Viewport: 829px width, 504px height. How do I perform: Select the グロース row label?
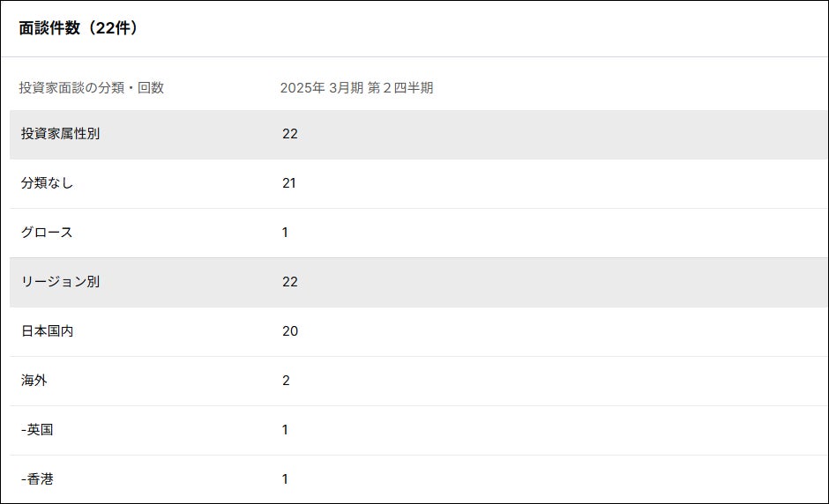47,233
